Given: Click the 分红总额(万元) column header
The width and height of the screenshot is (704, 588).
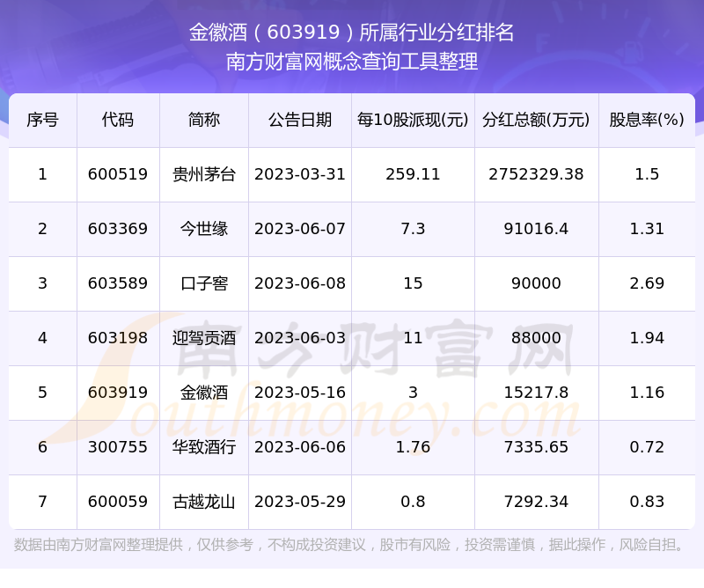Looking at the screenshot, I should [x=536, y=120].
